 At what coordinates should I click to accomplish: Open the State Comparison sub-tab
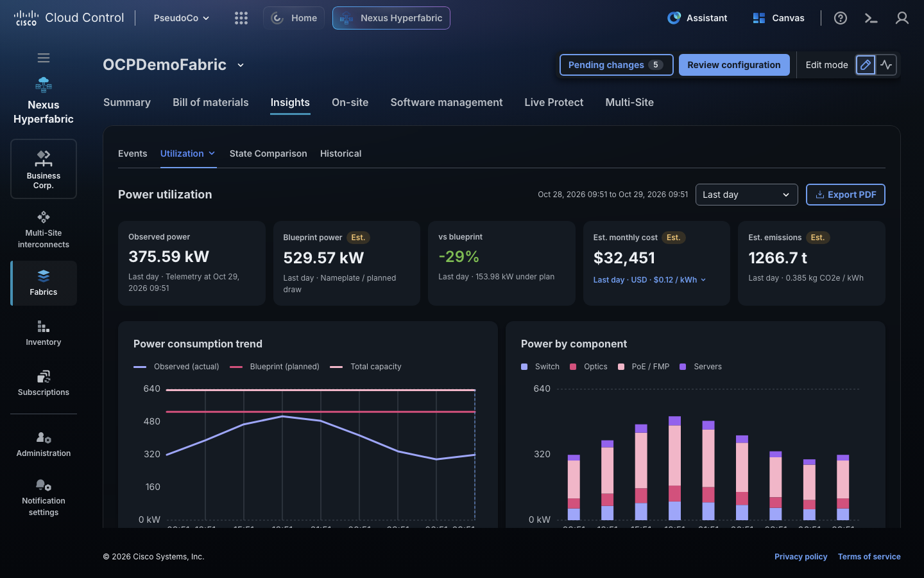point(268,153)
